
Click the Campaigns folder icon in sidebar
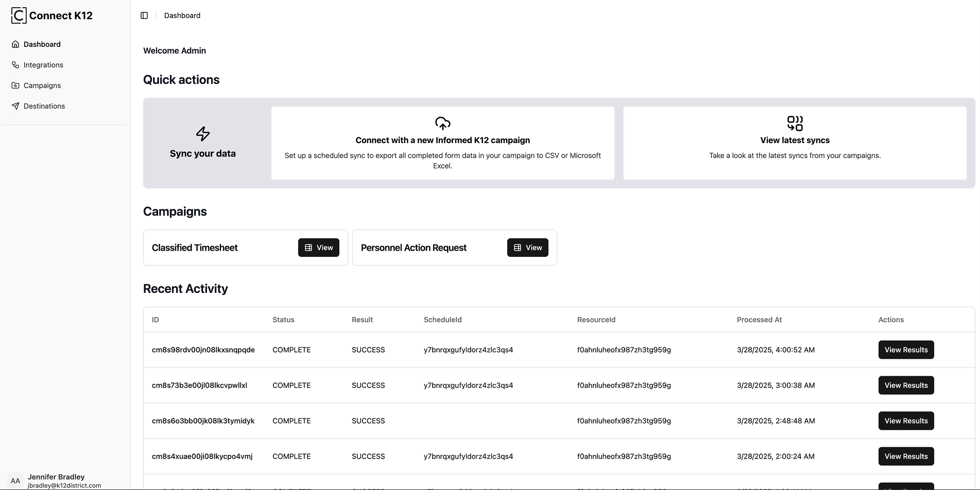[15, 85]
